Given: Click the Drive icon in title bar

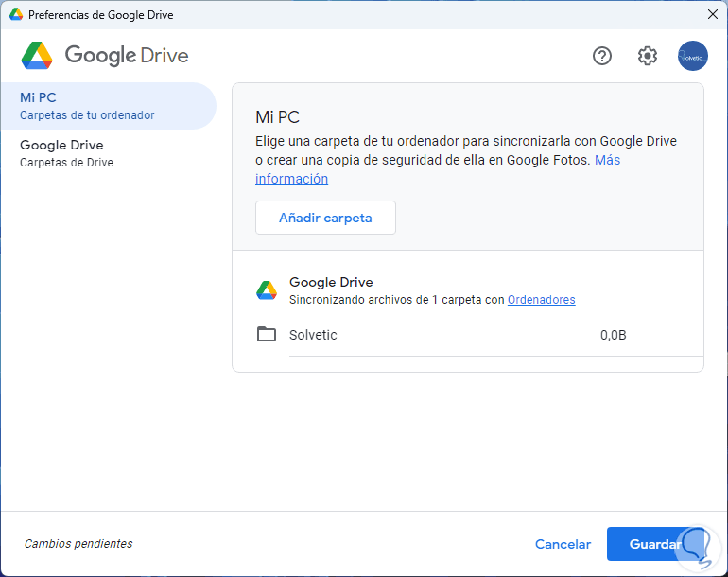Looking at the screenshot, I should pos(16,15).
